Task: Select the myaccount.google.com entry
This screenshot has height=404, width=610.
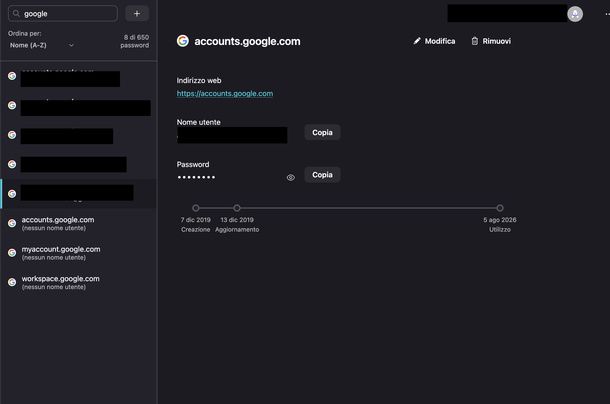Action: pos(79,253)
